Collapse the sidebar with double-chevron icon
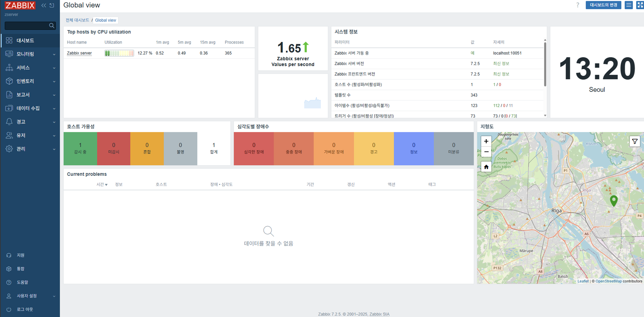This screenshot has width=644, height=317. click(44, 5)
